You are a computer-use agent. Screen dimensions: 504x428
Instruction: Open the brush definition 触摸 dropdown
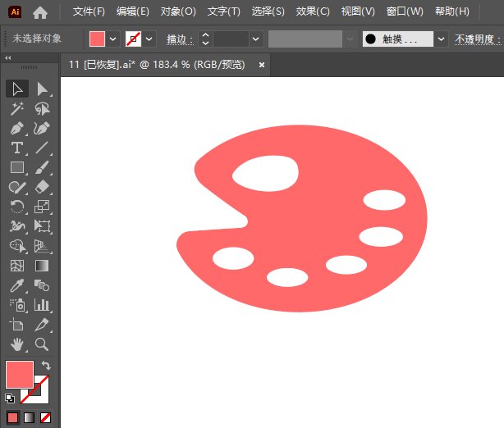point(442,39)
